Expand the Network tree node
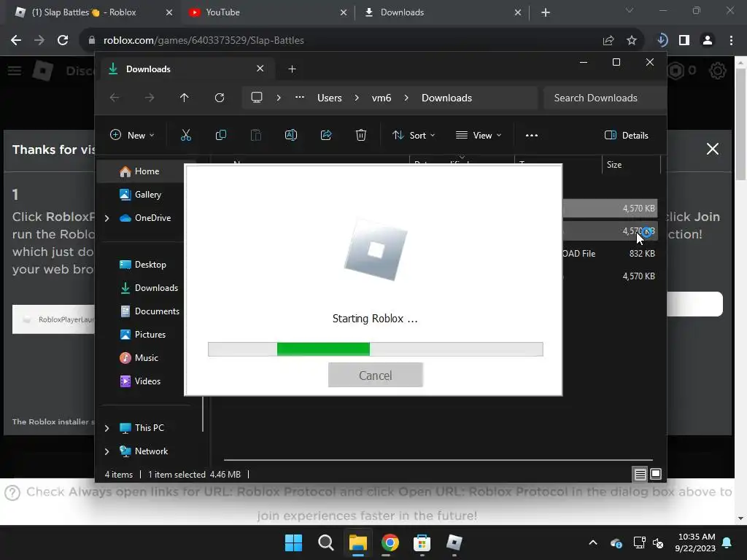This screenshot has width=747, height=560. click(x=107, y=451)
